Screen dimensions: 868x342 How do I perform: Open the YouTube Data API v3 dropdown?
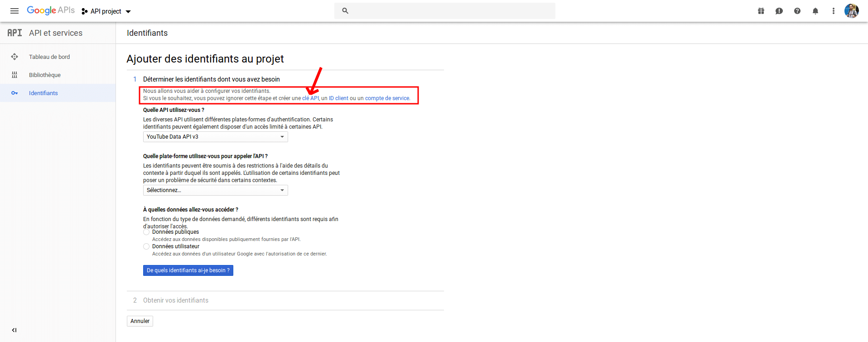tap(216, 137)
